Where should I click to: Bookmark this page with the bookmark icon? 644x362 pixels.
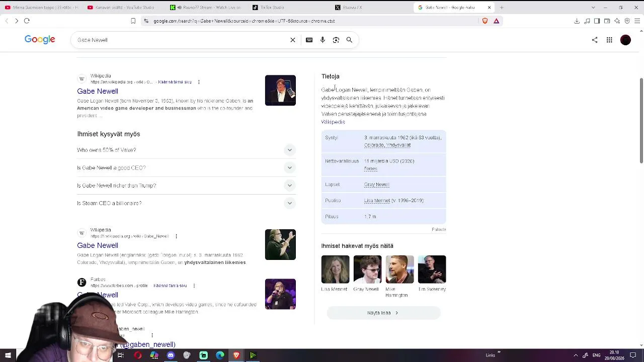pyautogui.click(x=133, y=21)
